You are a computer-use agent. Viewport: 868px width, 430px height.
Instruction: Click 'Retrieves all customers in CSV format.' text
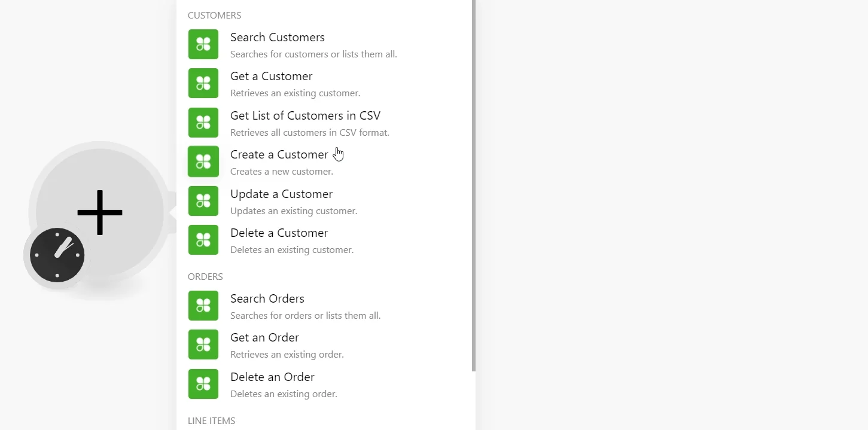point(310,132)
